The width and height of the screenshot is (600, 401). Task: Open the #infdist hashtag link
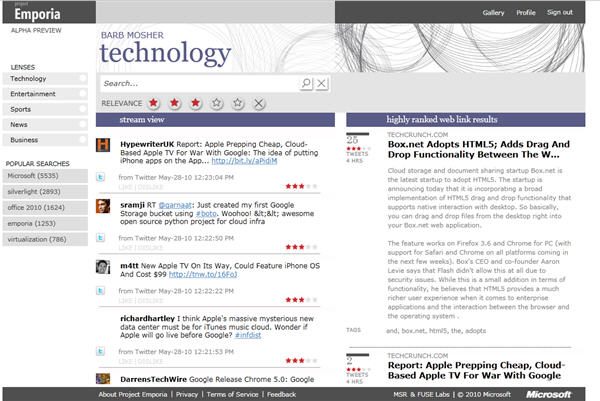coord(248,335)
